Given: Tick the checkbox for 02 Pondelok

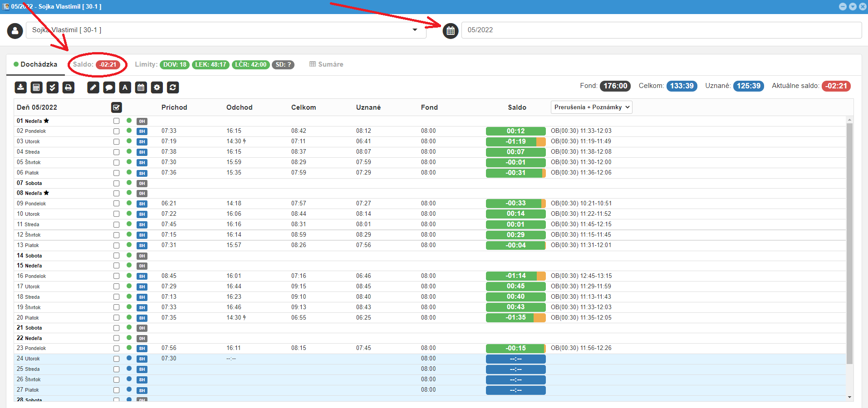Looking at the screenshot, I should [117, 131].
